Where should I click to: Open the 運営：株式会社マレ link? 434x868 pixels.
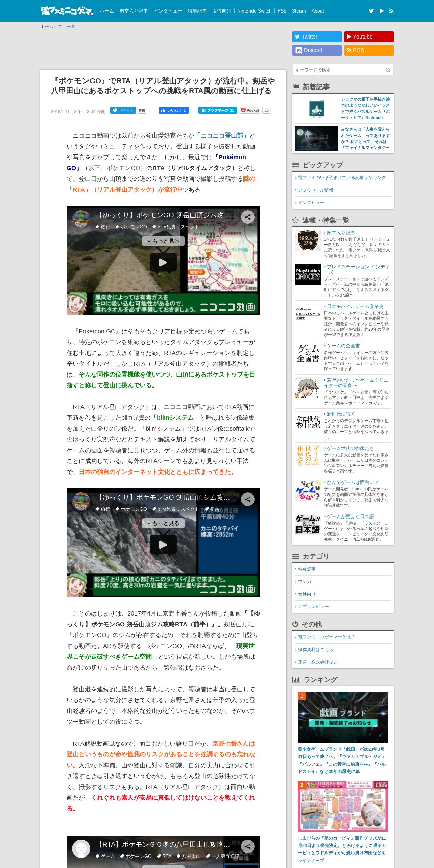tap(318, 662)
